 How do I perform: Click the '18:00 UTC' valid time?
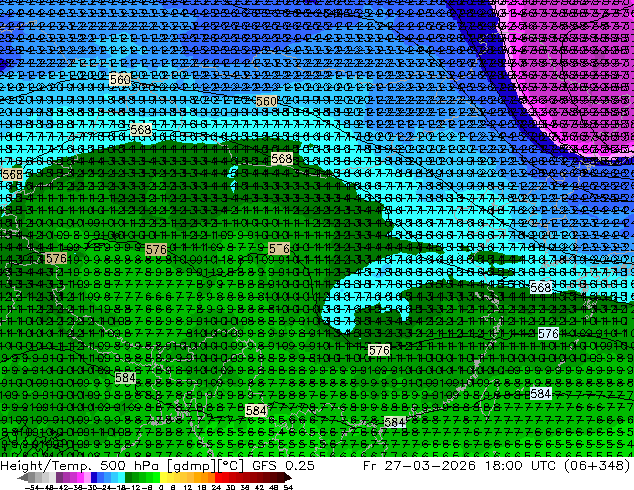[523, 465]
